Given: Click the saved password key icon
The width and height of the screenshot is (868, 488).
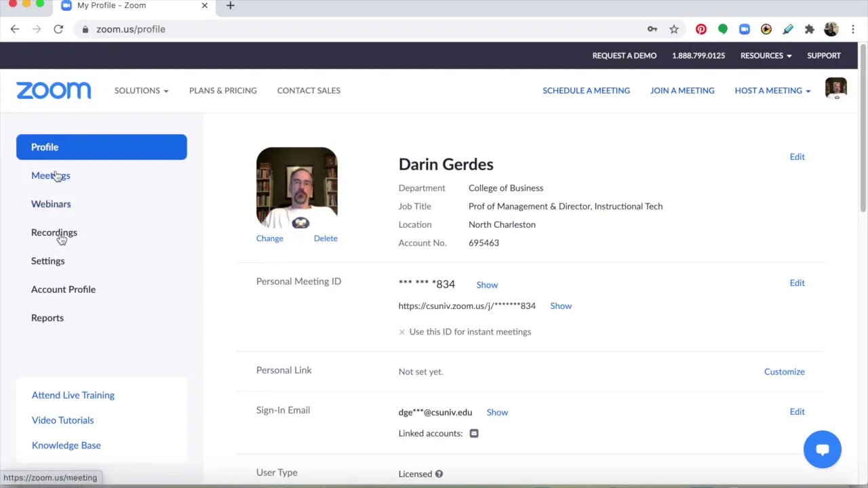Looking at the screenshot, I should tap(652, 29).
